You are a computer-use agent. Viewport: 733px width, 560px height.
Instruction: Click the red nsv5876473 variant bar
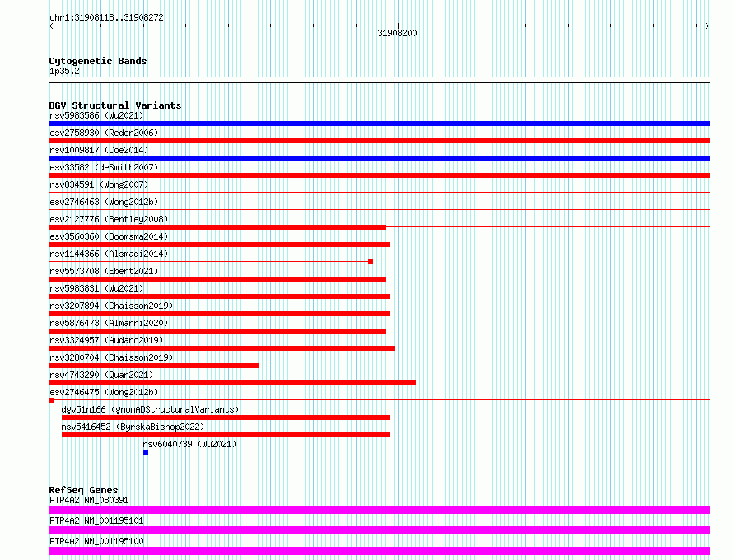pos(217,331)
